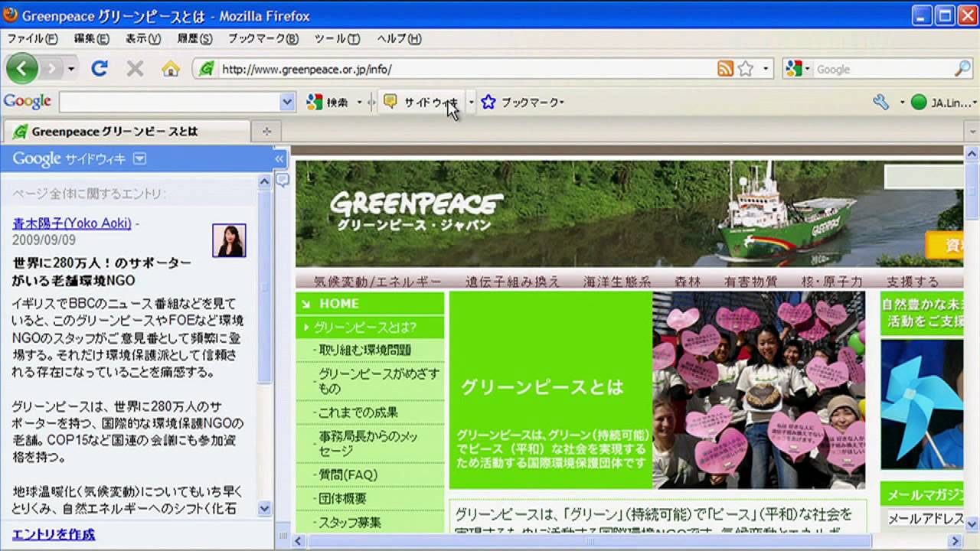This screenshot has width=980, height=551.
Task: Click Yoko Aoki's profile photo thumbnail
Action: click(229, 240)
